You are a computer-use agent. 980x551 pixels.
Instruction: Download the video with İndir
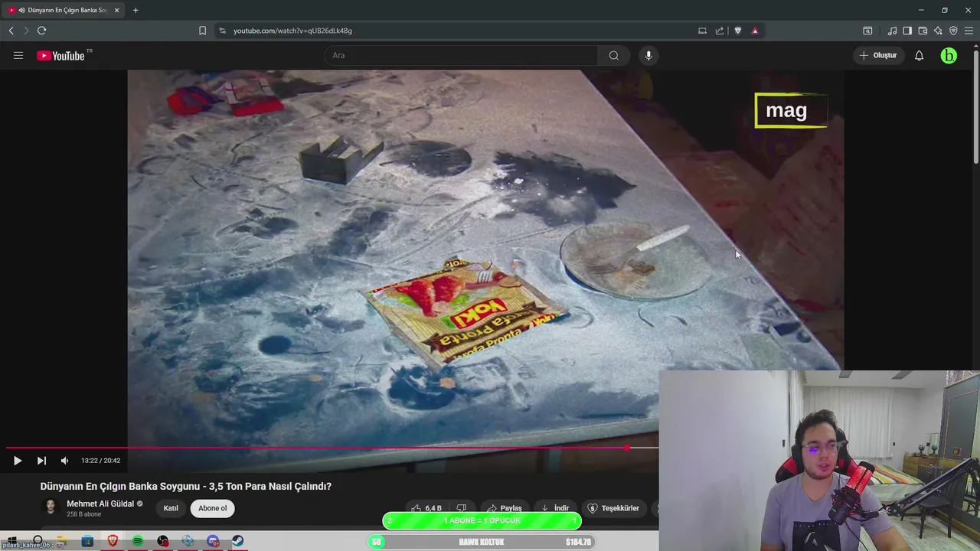coord(555,508)
